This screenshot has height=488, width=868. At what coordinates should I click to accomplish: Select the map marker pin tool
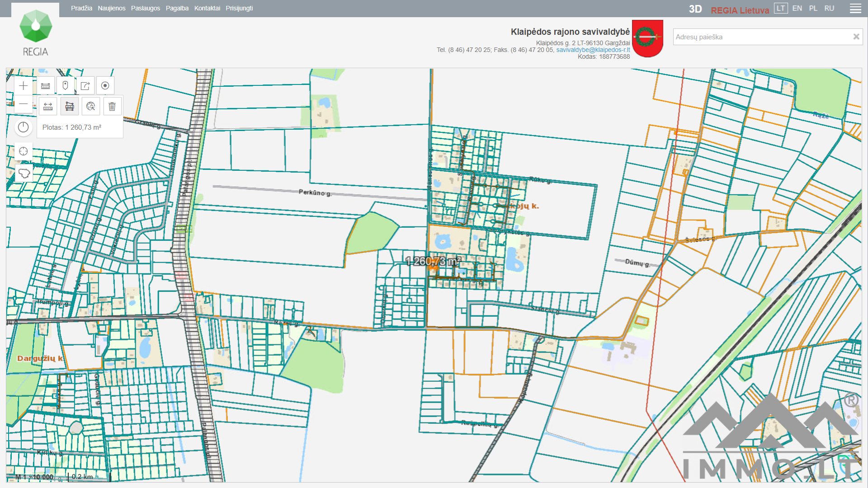tap(65, 86)
